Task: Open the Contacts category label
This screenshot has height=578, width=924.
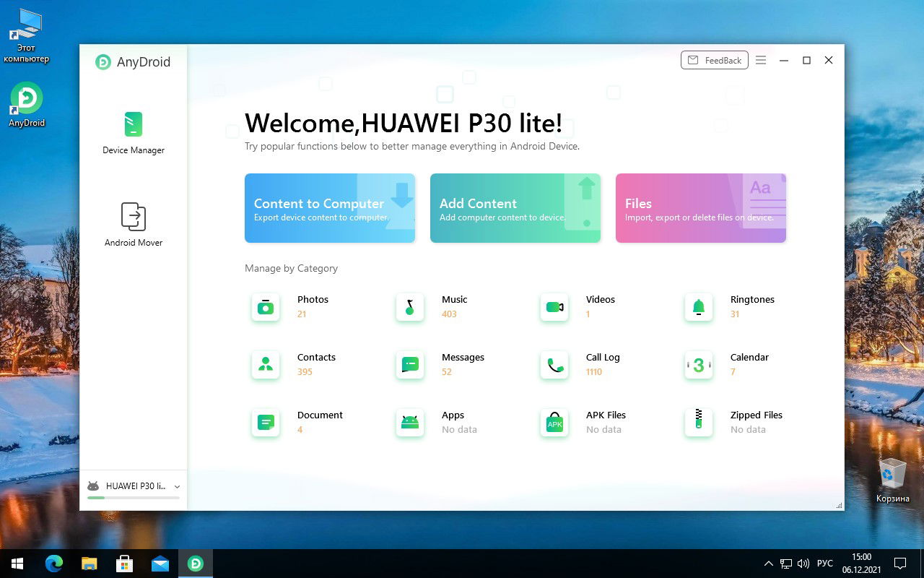Action: pyautogui.click(x=316, y=358)
